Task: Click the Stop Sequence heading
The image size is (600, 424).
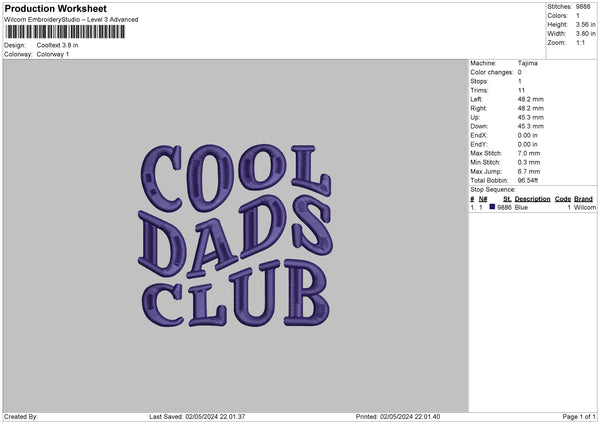Action: (x=493, y=190)
